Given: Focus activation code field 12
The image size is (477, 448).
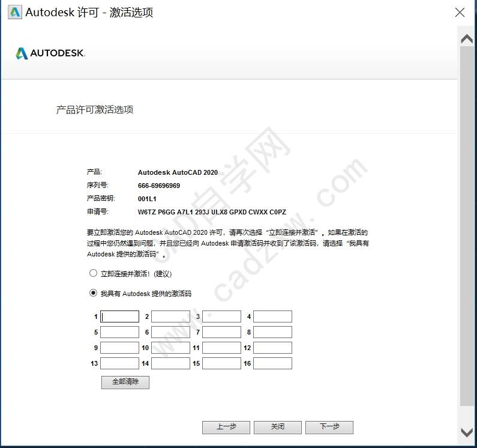Looking at the screenshot, I should coord(272,348).
